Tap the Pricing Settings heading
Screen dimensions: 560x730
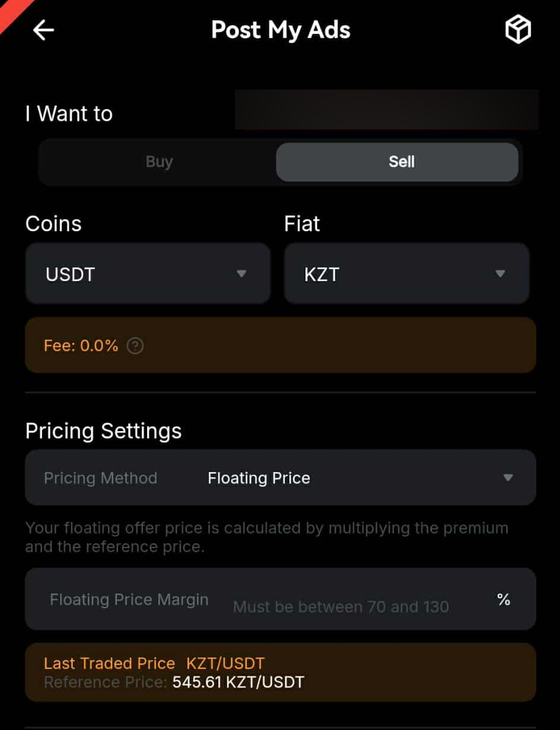tap(103, 431)
